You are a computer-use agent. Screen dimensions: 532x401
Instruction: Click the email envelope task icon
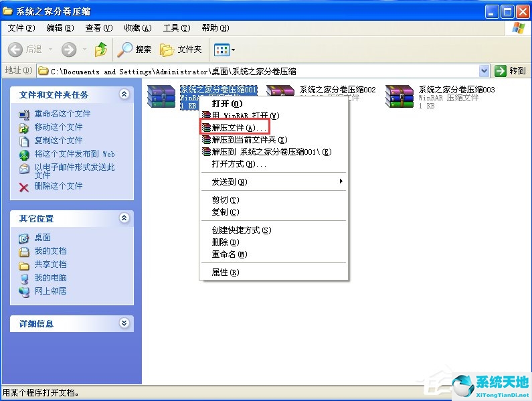click(24, 169)
